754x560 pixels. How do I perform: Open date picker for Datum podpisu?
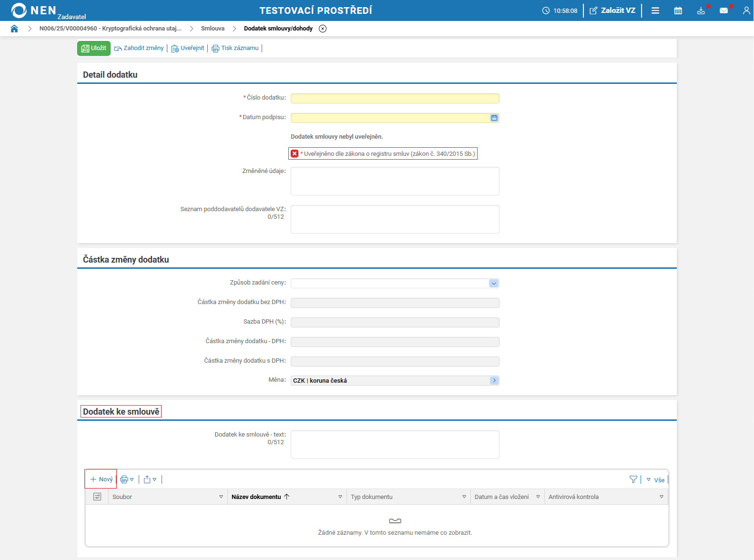[x=494, y=118]
